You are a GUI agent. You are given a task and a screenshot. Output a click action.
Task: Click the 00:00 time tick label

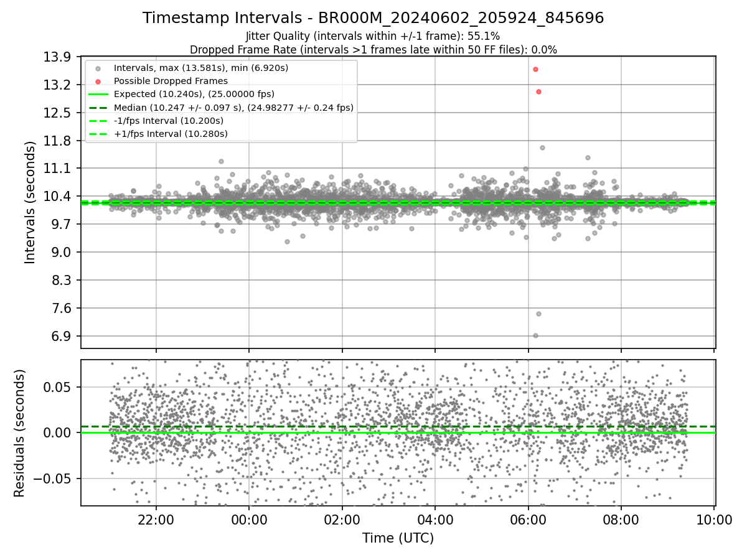pyautogui.click(x=249, y=519)
